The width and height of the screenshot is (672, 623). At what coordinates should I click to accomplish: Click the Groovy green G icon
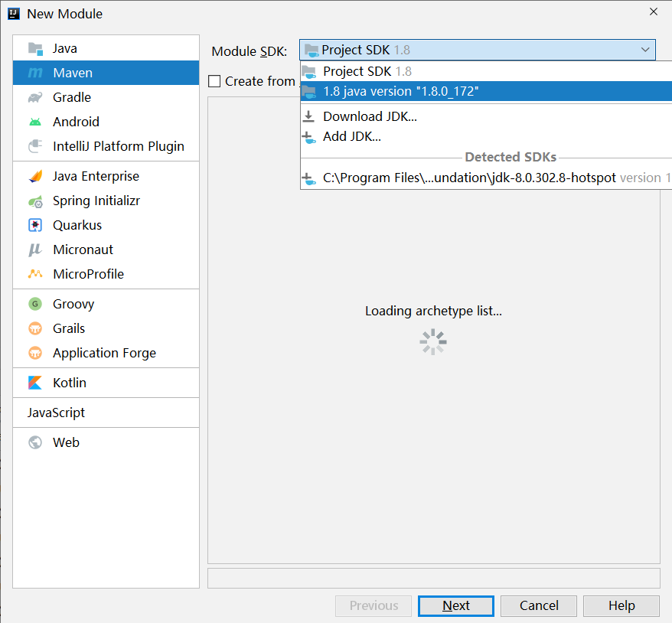coord(35,304)
